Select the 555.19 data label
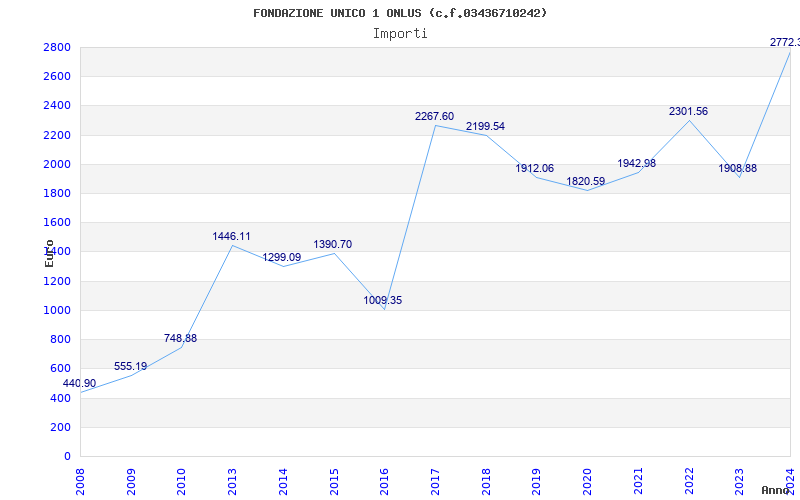This screenshot has height=500, width=800. (x=130, y=366)
